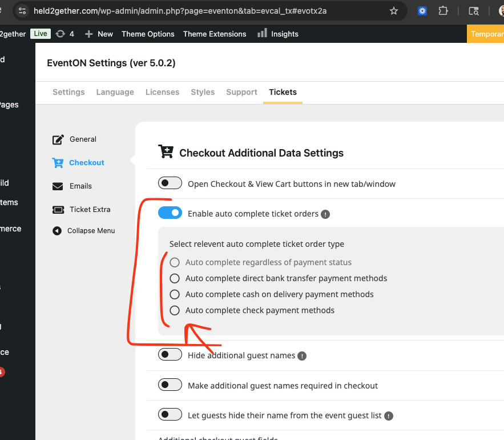
Task: Open the Emails settings section
Action: 80,186
